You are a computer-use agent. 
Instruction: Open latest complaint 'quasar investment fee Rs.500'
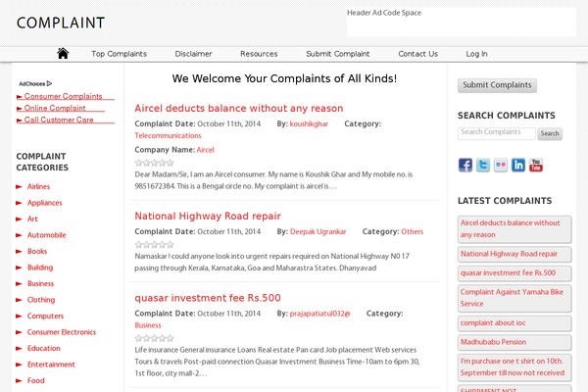point(514,273)
